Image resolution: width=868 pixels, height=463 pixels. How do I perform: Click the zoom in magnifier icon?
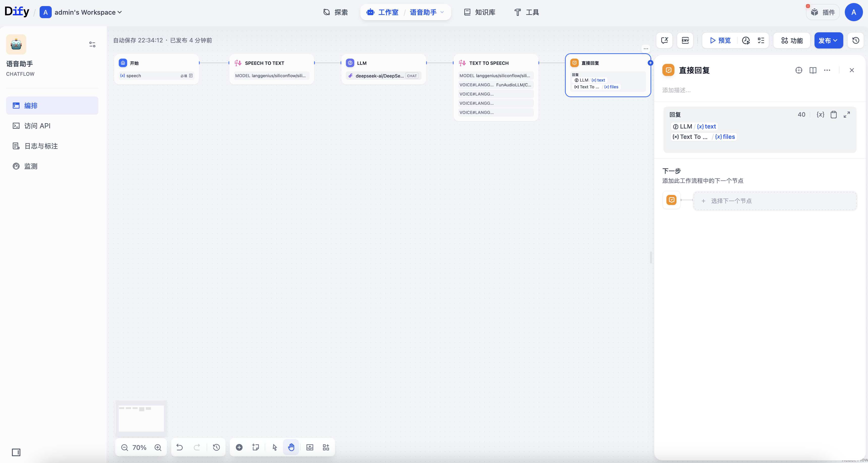(158, 447)
